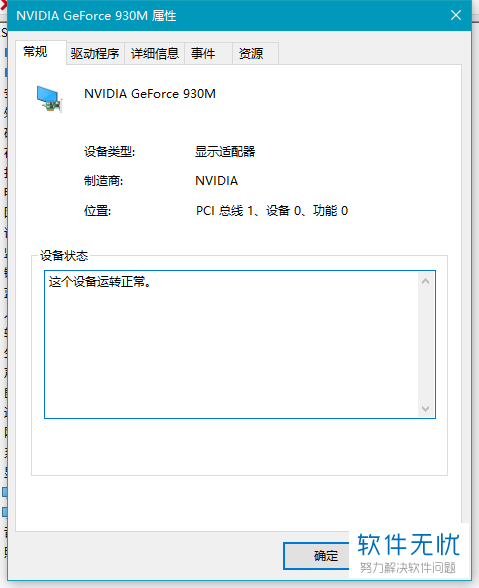
Task: Click the 设备状态 group label
Action: tap(64, 256)
